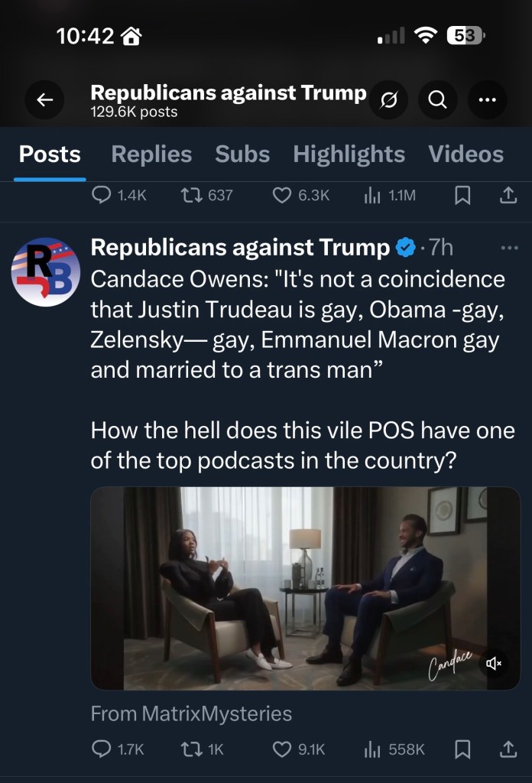Open profile search magnifier icon

[x=438, y=100]
